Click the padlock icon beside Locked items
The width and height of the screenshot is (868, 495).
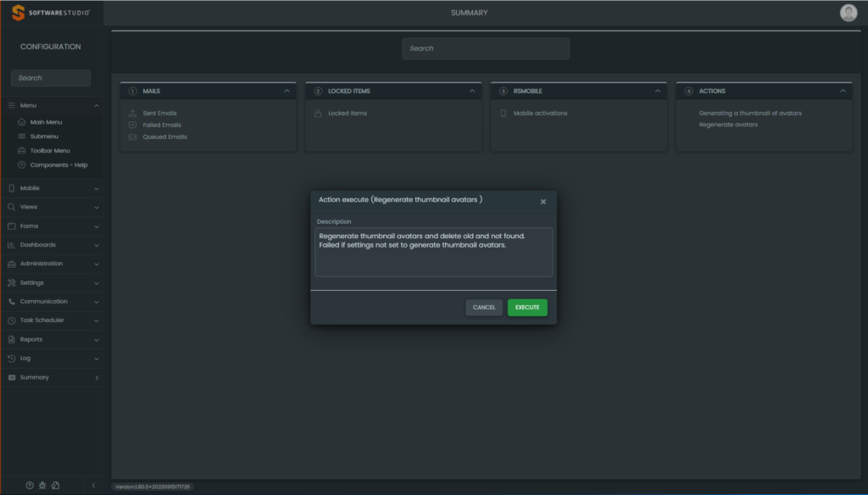point(318,113)
